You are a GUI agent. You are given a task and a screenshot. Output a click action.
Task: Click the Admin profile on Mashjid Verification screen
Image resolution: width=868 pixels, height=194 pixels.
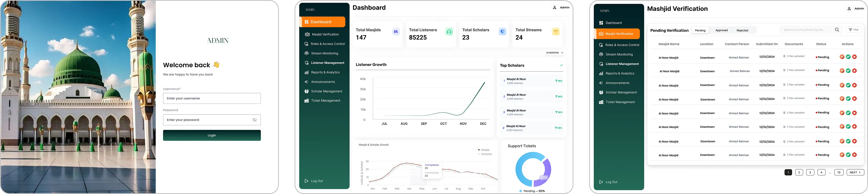click(x=855, y=8)
